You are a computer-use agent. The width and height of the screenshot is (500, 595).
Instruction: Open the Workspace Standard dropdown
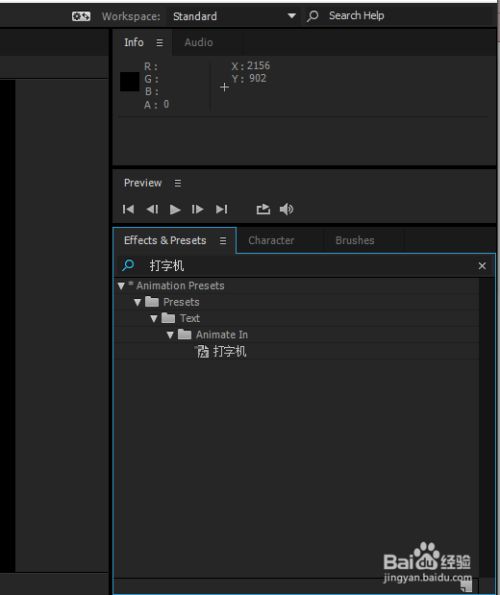(234, 16)
